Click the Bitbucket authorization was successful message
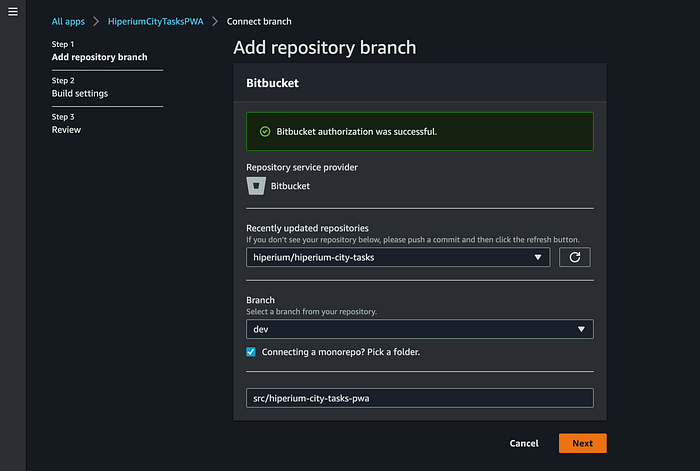700x471 pixels. click(356, 132)
